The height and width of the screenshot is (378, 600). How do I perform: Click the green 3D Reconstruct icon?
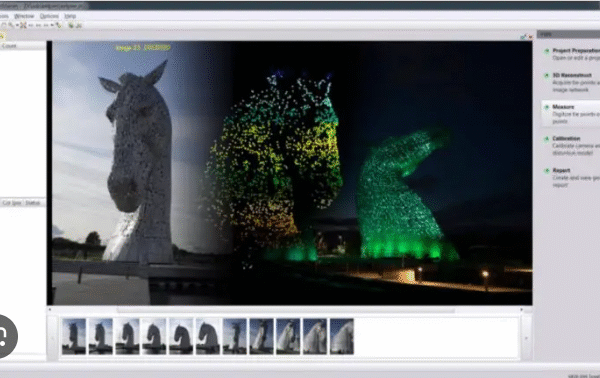coord(547,75)
